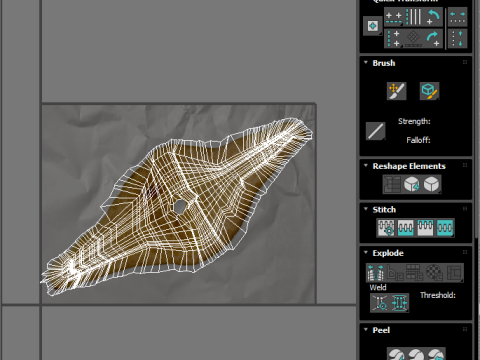Click the Stitch rollout dotted grip handle

pyautogui.click(x=465, y=209)
